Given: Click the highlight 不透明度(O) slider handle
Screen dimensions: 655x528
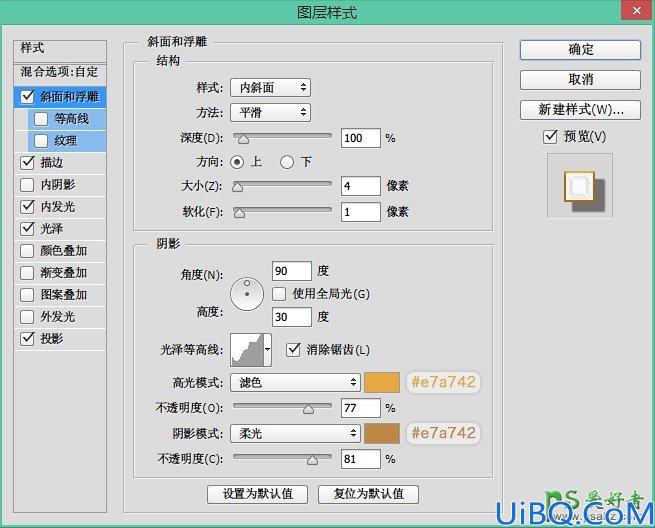Looking at the screenshot, I should click(x=308, y=409).
